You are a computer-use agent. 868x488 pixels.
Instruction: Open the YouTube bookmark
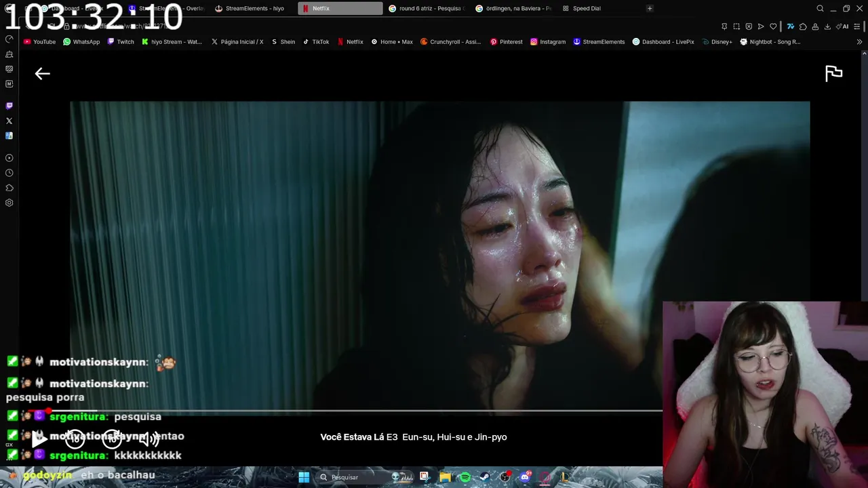point(39,41)
